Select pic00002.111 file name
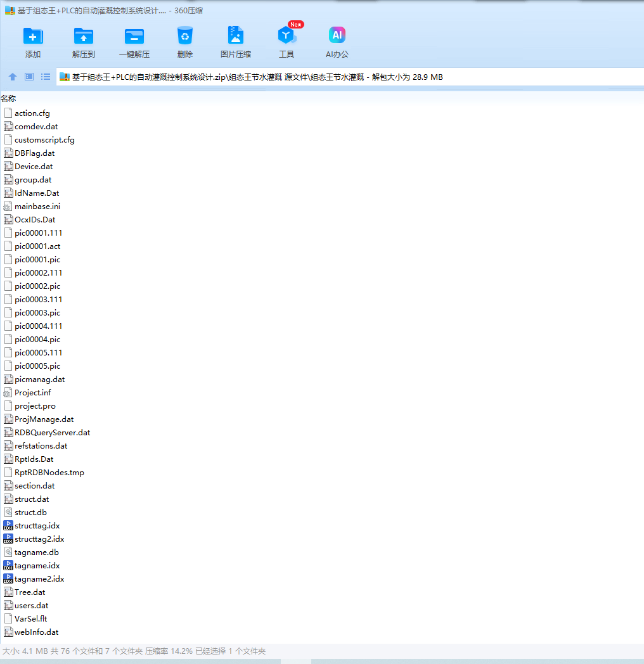This screenshot has height=664, width=644. 39,272
